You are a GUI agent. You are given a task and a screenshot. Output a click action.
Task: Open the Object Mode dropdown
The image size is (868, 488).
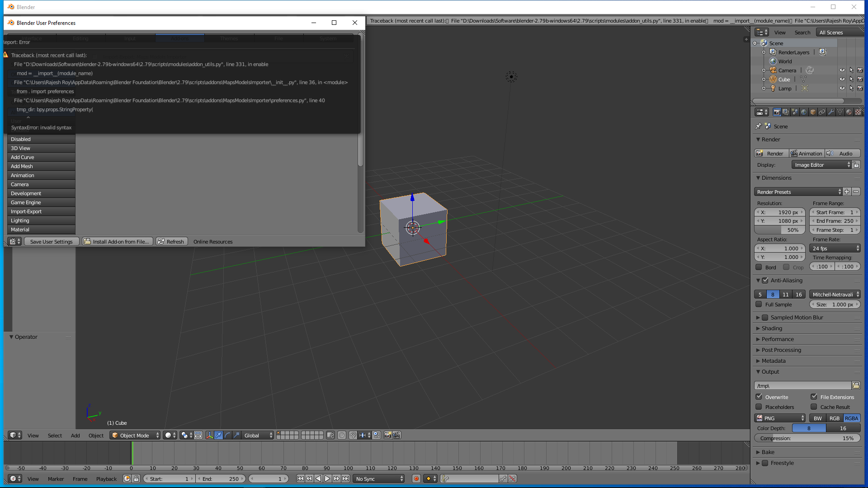[134, 435]
